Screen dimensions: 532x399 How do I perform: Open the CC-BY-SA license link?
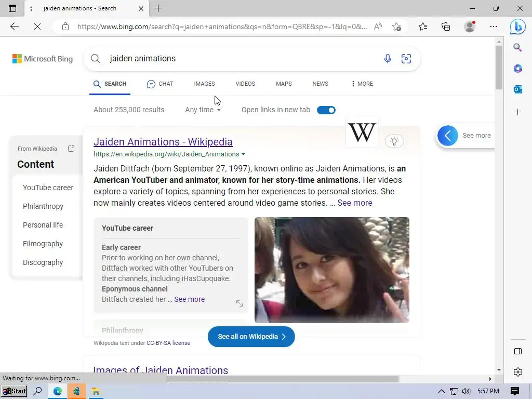[x=168, y=343]
